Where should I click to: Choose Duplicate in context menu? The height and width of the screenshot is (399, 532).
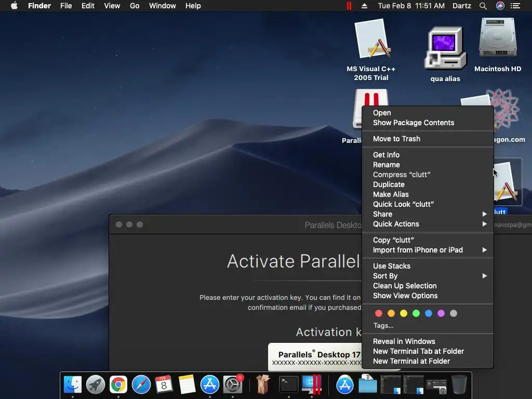428,184
